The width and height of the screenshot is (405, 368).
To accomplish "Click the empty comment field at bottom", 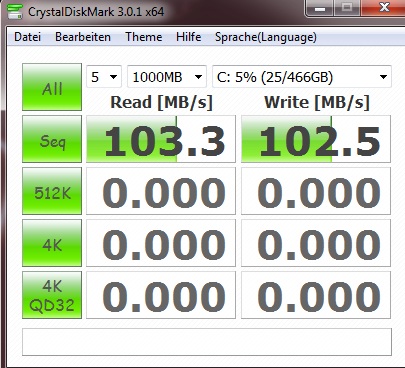I will (x=207, y=342).
